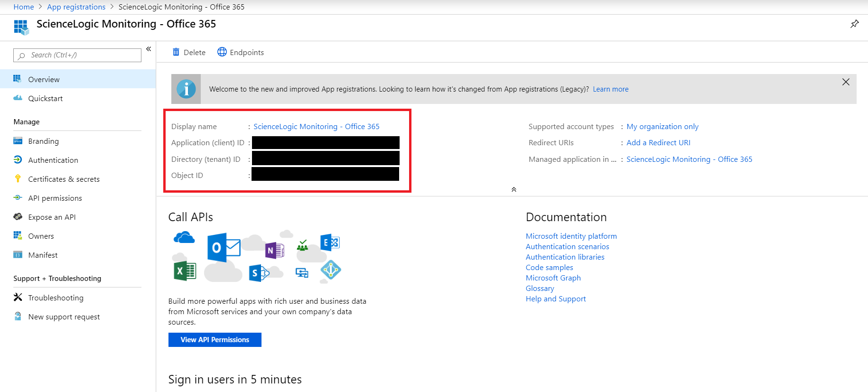The width and height of the screenshot is (868, 392).
Task: Collapse essentials with the up chevron
Action: coord(513,189)
